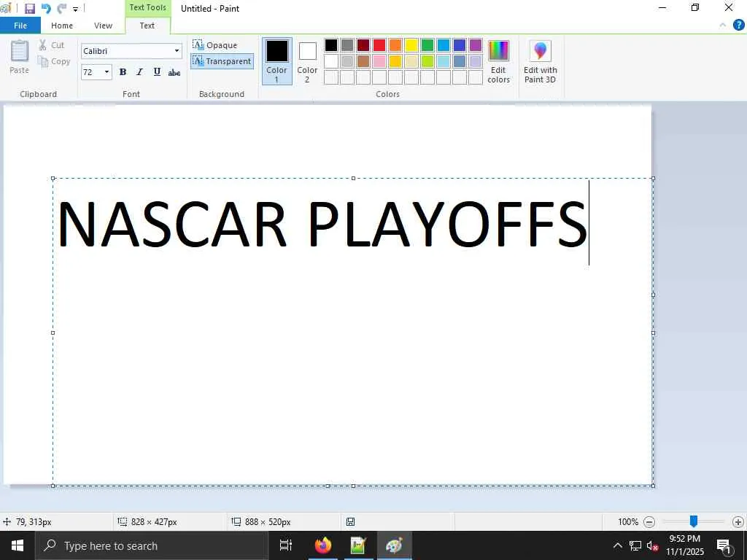Screen dimensions: 747x560
Task: Set text background to Transparent
Action: pos(222,61)
